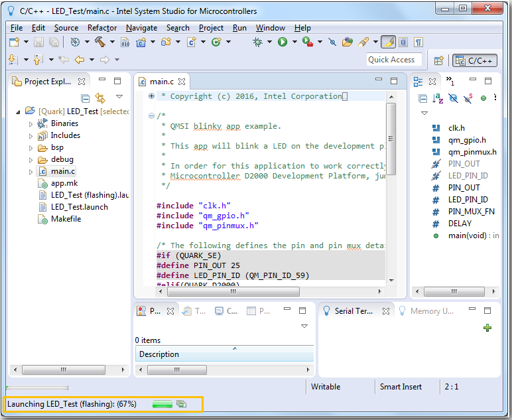The width and height of the screenshot is (512, 420).
Task: Collapse All in Project Explorer toolbar
Action: (x=86, y=98)
